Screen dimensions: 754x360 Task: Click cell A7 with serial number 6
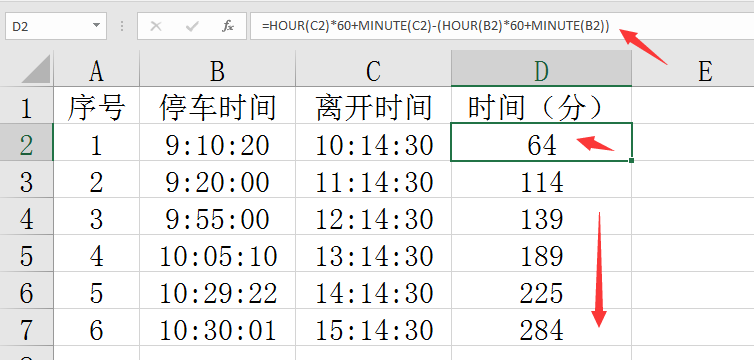(x=96, y=327)
